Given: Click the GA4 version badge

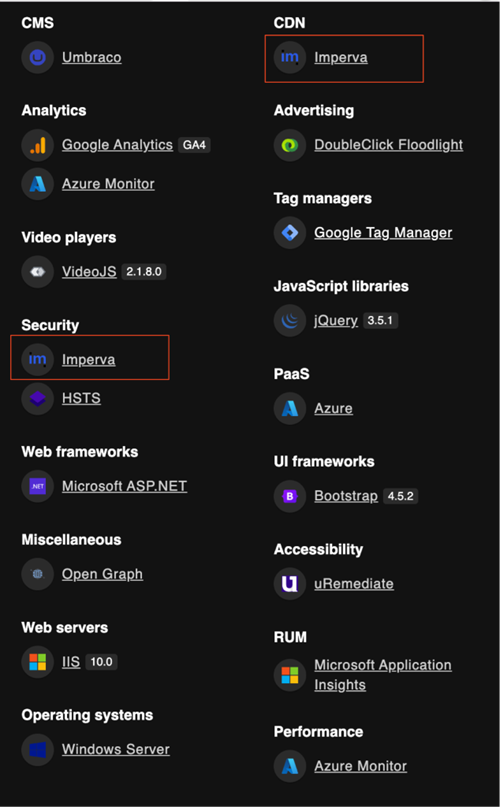Looking at the screenshot, I should click(194, 145).
